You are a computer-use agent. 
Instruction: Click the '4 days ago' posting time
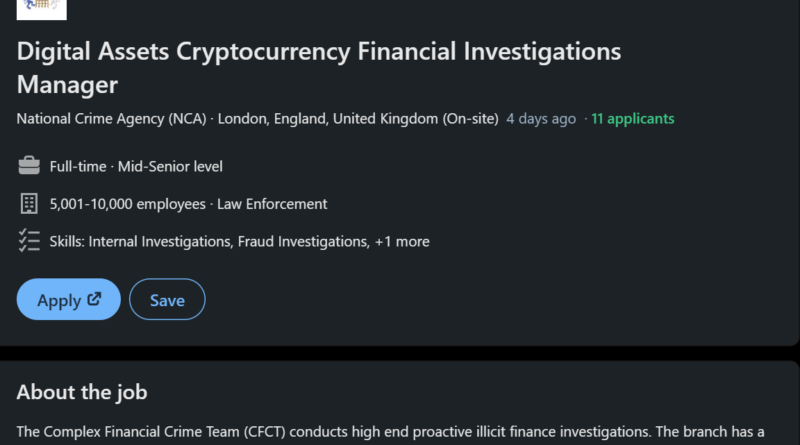click(541, 119)
